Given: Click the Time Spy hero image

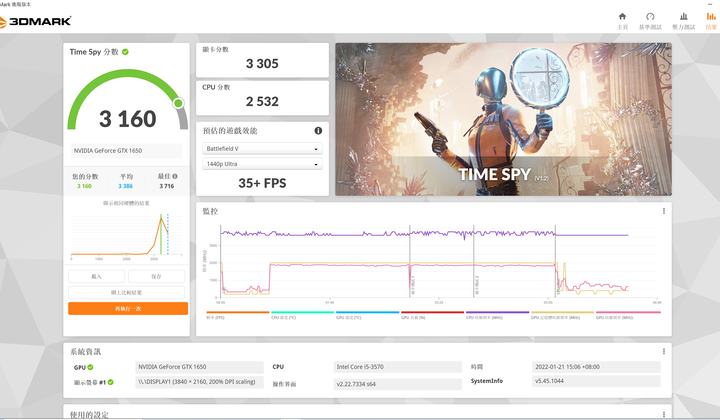Looking at the screenshot, I should pos(503,119).
